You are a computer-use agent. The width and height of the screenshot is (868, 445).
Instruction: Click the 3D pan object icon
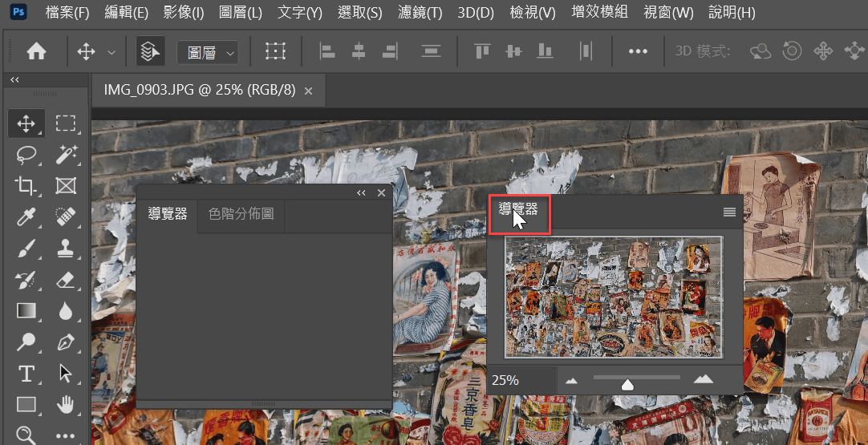click(x=823, y=51)
